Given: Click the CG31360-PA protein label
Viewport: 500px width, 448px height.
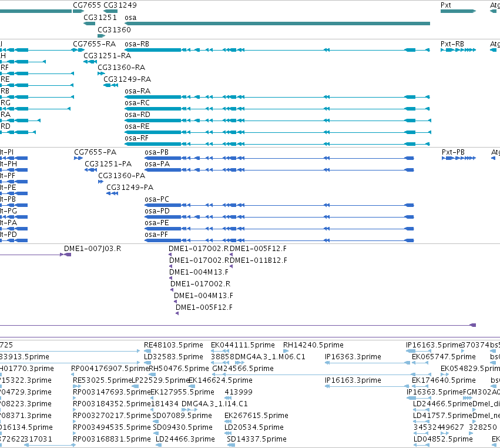Looking at the screenshot, I should (x=122, y=176).
